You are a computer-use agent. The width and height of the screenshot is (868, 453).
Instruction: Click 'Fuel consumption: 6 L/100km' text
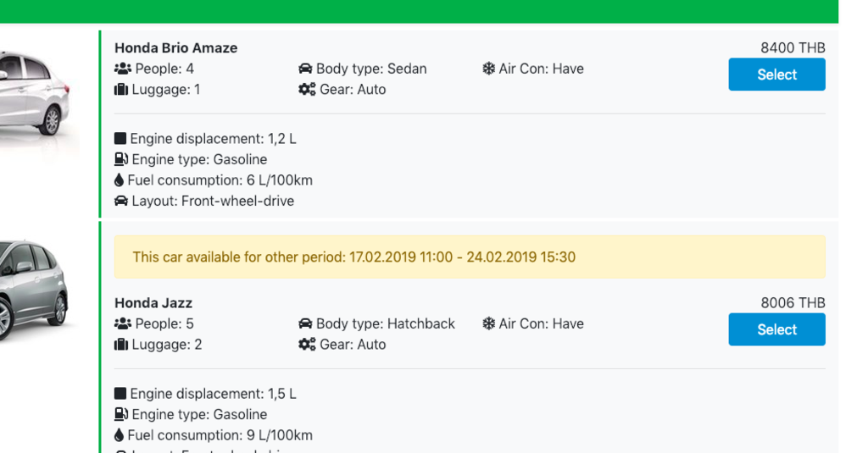pos(220,180)
